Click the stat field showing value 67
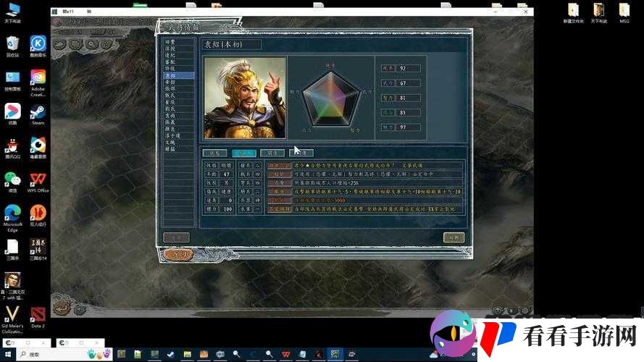644x362 pixels. (x=409, y=83)
